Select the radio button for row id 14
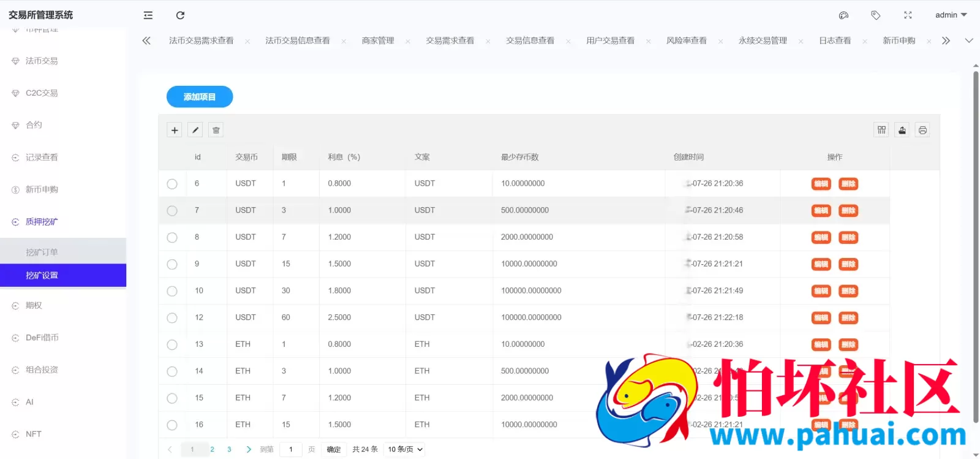This screenshot has height=459, width=980. (x=172, y=371)
